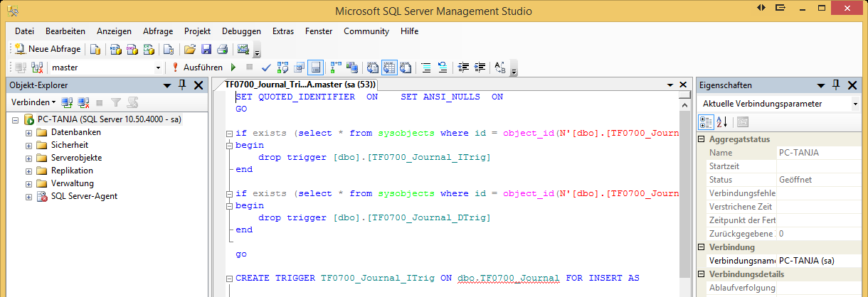Click the specify template parameter values icon
Screen dimensions: 868x297
point(500,67)
